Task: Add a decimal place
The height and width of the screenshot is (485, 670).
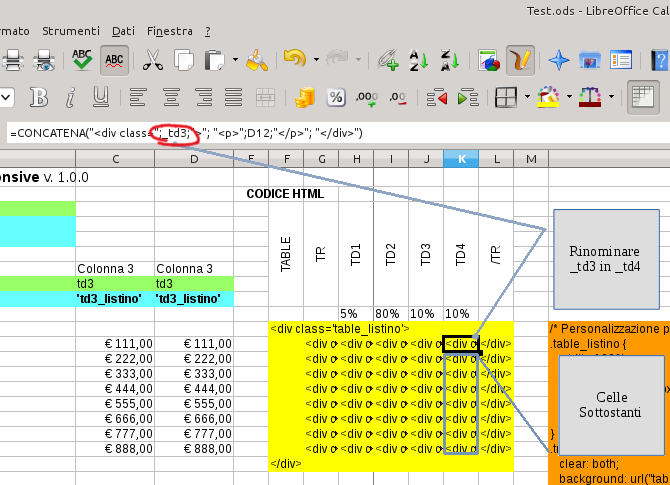Action: click(367, 98)
